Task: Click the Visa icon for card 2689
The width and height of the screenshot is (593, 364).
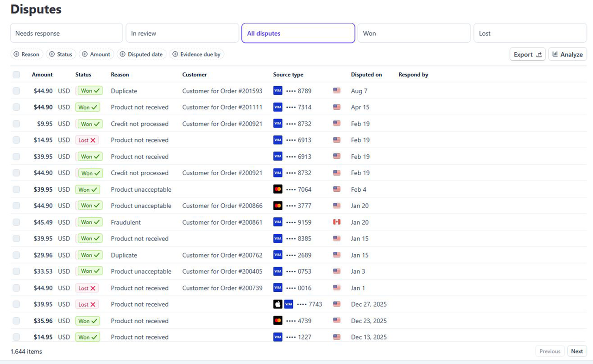Action: pos(278,255)
